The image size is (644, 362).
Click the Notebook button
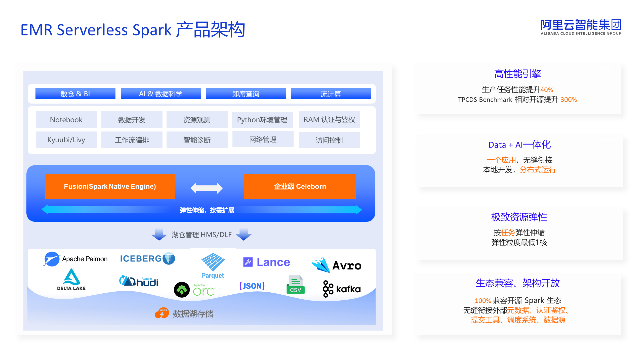coord(66,120)
